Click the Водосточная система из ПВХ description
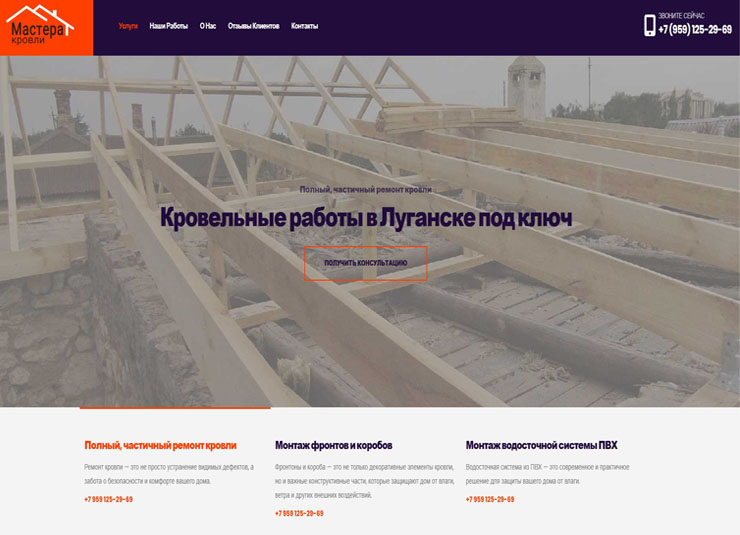 coord(547,474)
